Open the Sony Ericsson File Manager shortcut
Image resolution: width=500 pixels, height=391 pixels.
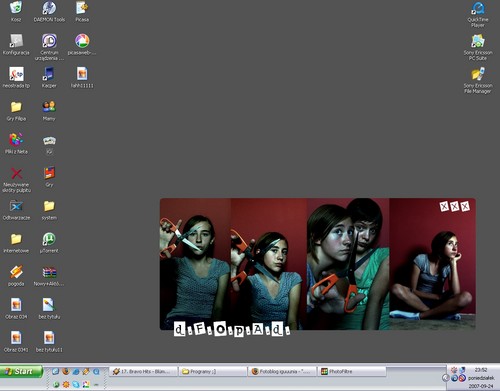[x=478, y=80]
